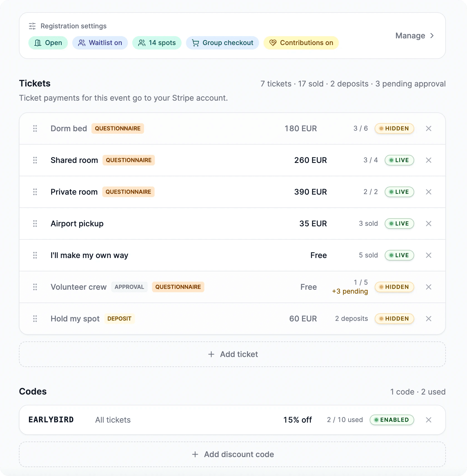This screenshot has width=467, height=476.
Task: Click the Airport pickup row drag handle
Action: [x=35, y=224]
